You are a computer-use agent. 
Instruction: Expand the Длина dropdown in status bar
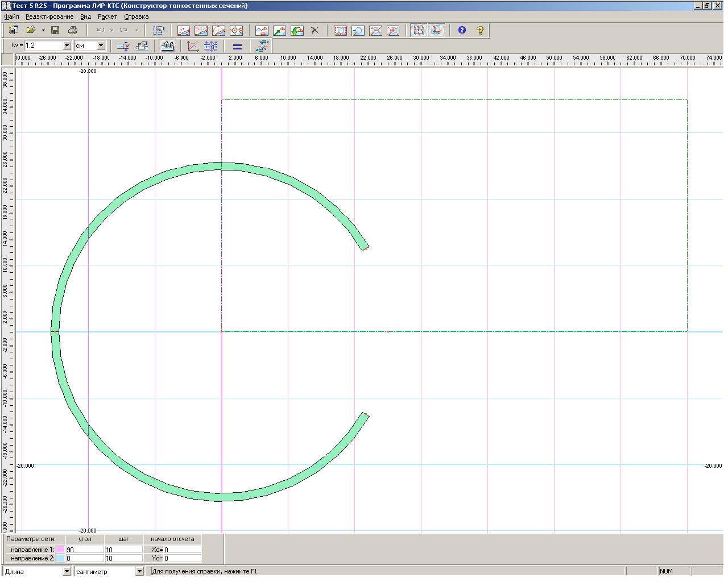tap(67, 571)
